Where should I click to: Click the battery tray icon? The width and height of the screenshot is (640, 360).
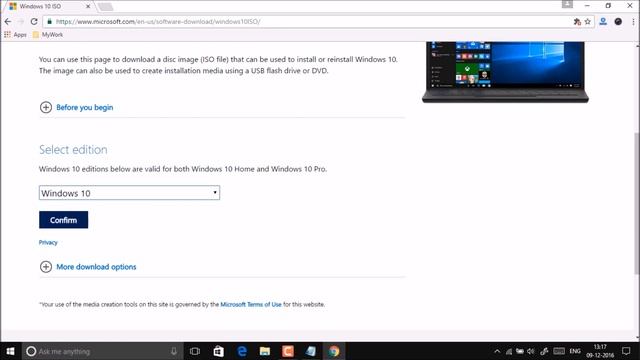(520, 351)
